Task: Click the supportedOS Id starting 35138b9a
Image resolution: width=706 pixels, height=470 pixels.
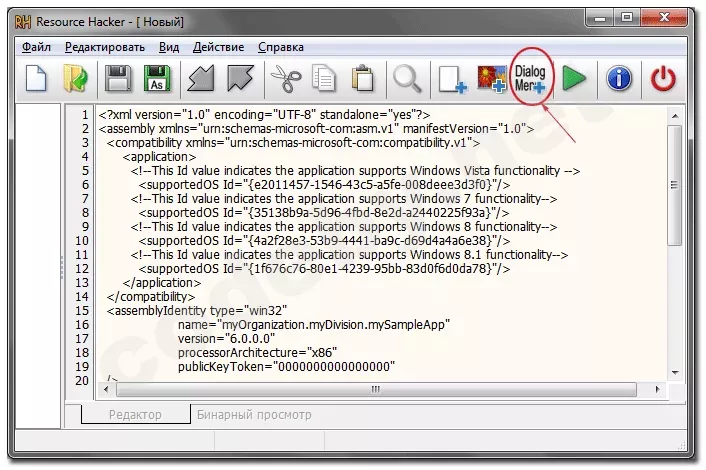Action: point(324,212)
